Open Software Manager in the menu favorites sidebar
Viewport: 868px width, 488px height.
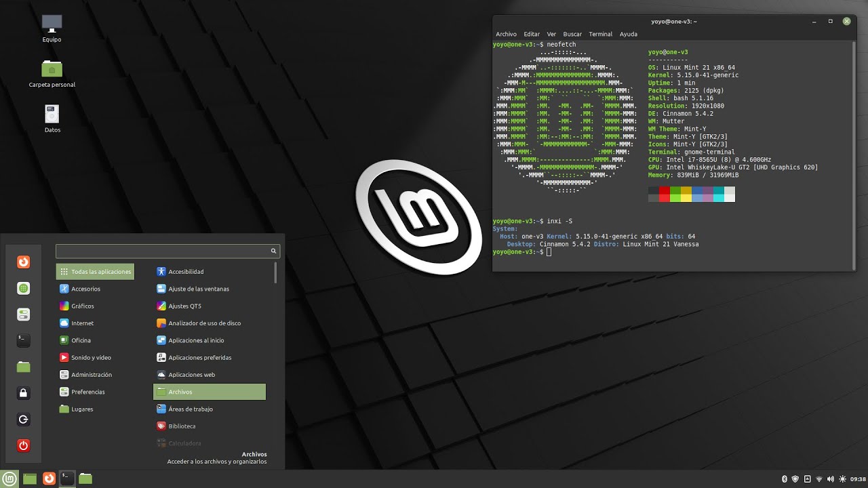[23, 288]
